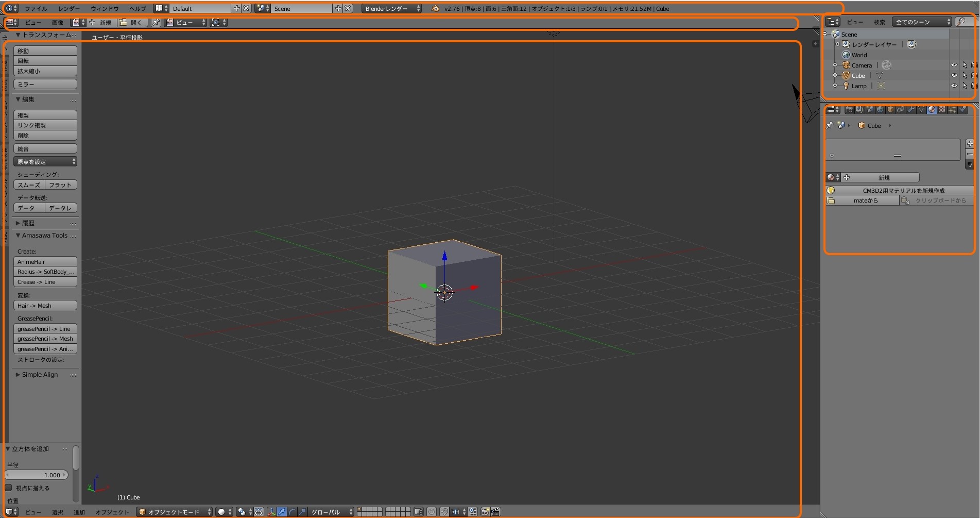Open the Modifiers tab with the wrench icon
980x518 pixels.
911,110
